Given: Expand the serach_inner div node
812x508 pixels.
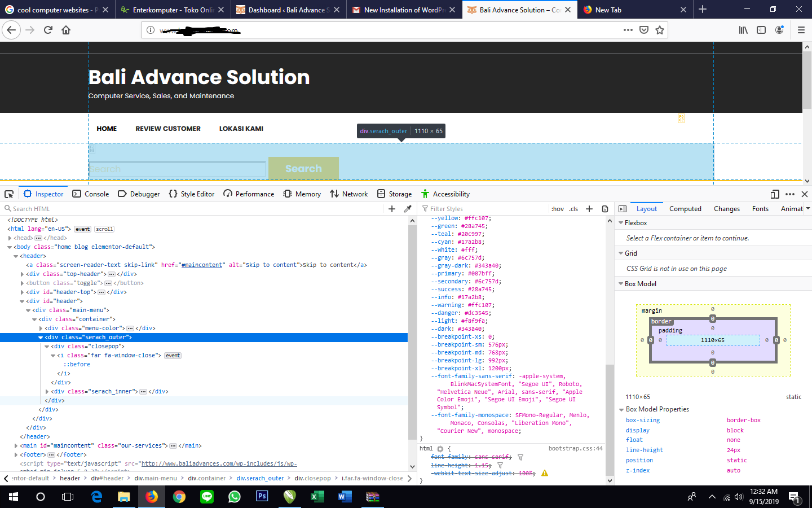Looking at the screenshot, I should (x=47, y=392).
